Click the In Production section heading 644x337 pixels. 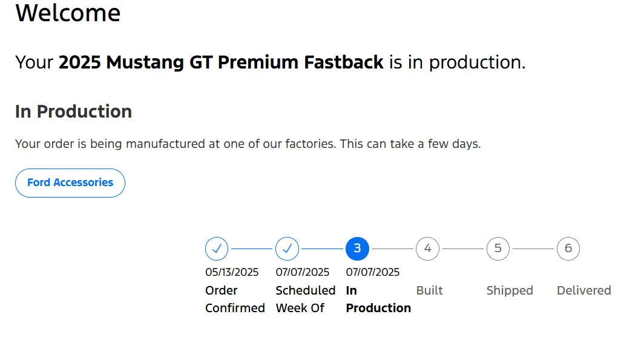[73, 112]
